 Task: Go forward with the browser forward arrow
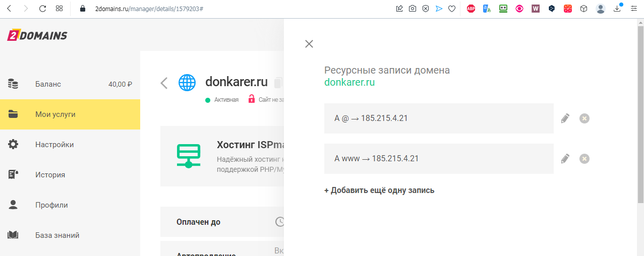tap(26, 9)
